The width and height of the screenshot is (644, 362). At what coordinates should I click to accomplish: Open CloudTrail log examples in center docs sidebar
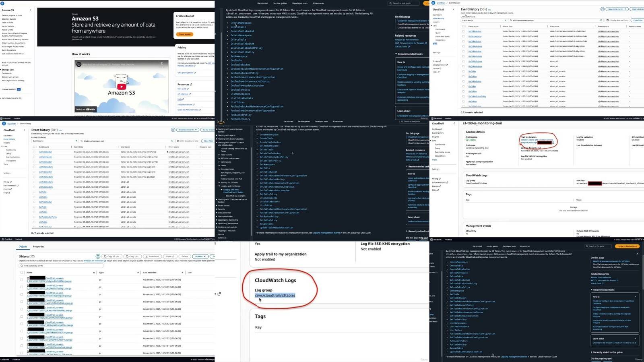235,196
